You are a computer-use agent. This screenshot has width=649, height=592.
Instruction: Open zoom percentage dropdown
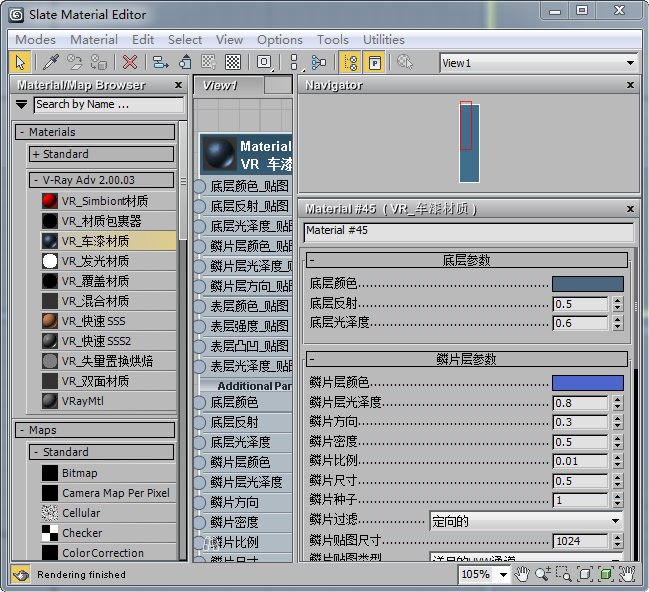(503, 575)
